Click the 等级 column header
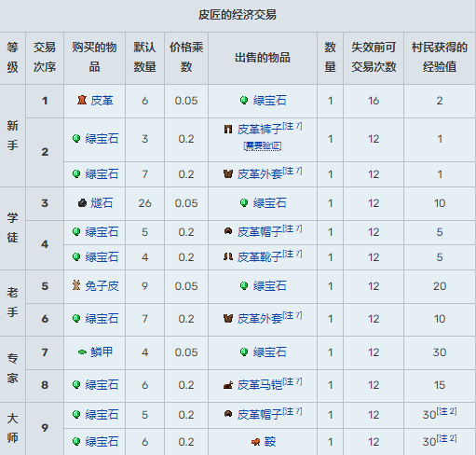Viewport: 476px width, 455px height. pyautogui.click(x=13, y=57)
